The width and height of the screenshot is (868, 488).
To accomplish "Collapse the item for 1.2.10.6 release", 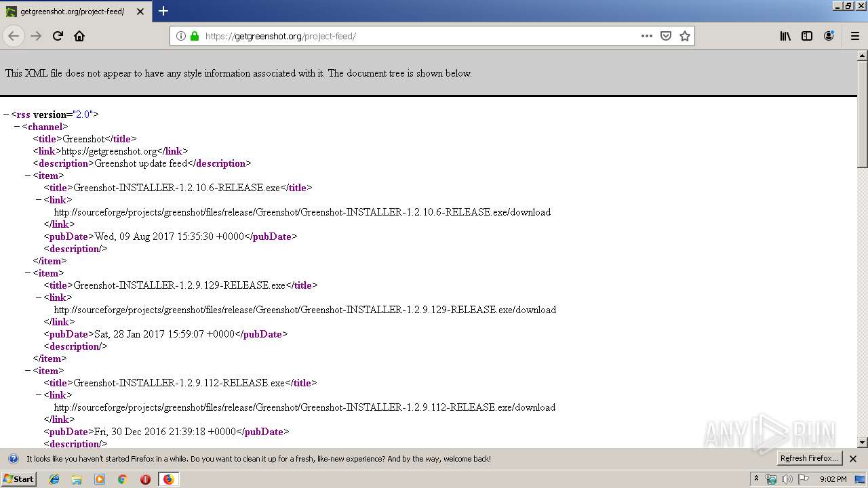I will [x=28, y=176].
